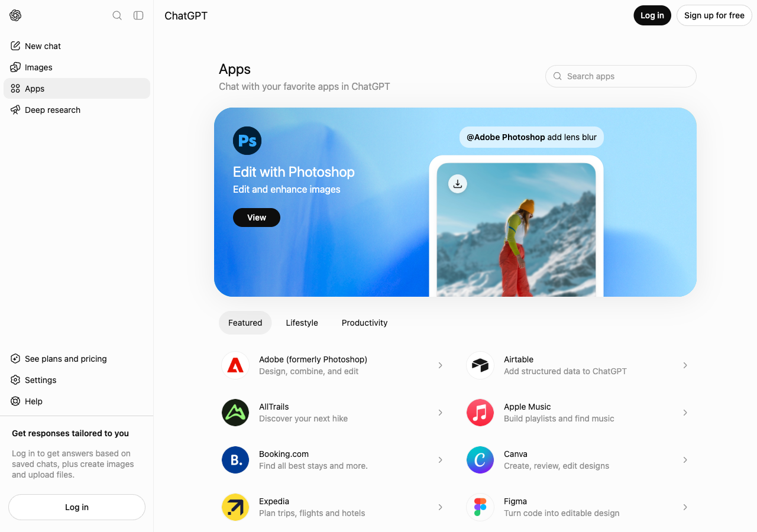Click the Expedia yellow arrow icon
This screenshot has width=757, height=532.
pyautogui.click(x=235, y=507)
